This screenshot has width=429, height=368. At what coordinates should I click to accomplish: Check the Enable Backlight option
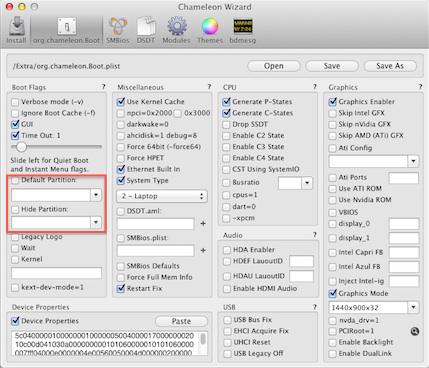pyautogui.click(x=332, y=343)
